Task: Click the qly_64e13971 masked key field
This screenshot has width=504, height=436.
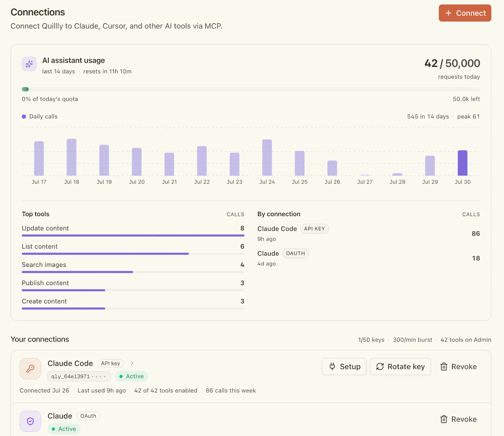Action: [x=79, y=376]
